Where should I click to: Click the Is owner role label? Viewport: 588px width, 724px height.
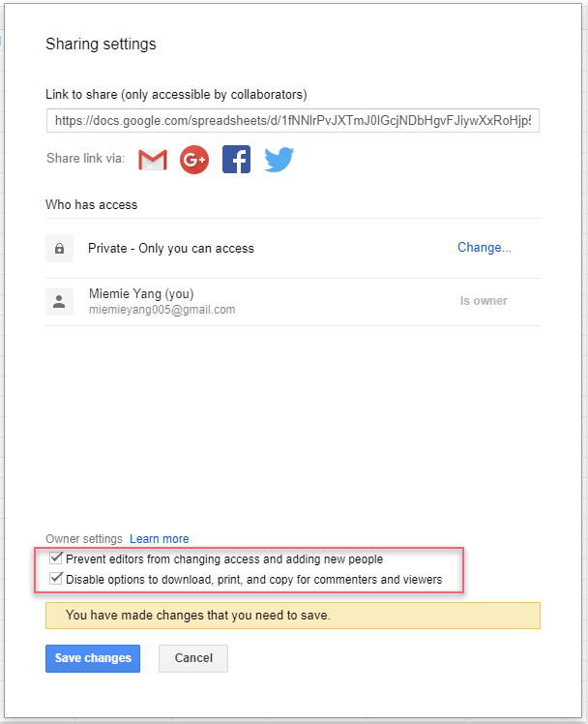click(x=484, y=301)
